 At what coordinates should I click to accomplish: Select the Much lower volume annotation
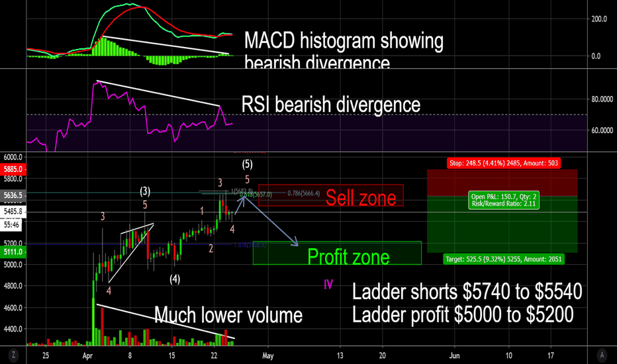pyautogui.click(x=228, y=315)
